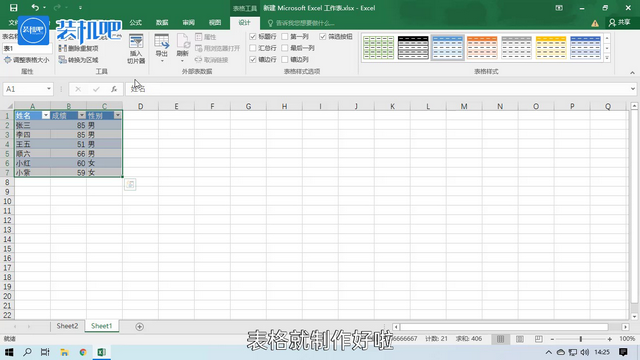The width and height of the screenshot is (640, 360).
Task: Click the Insert Function fx icon
Action: (x=114, y=89)
